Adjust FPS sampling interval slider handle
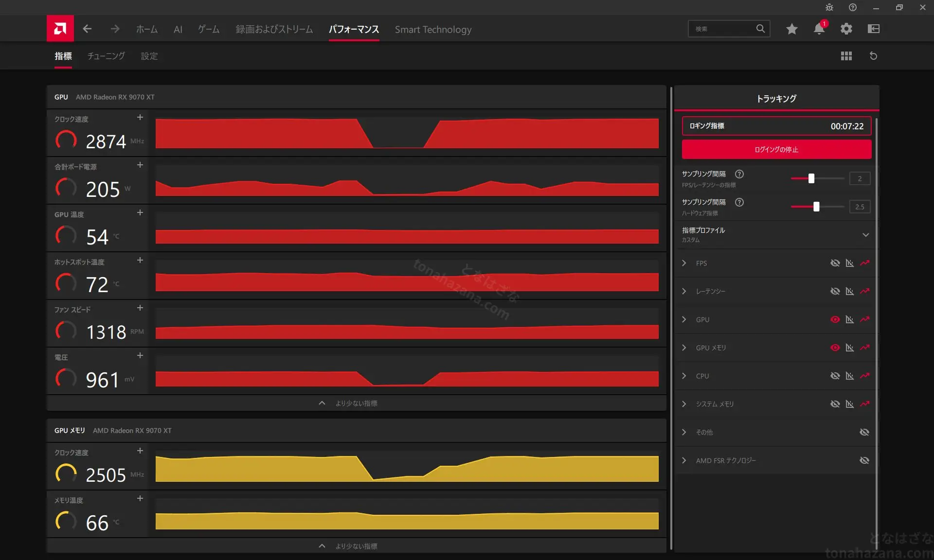The width and height of the screenshot is (934, 560). (x=811, y=178)
